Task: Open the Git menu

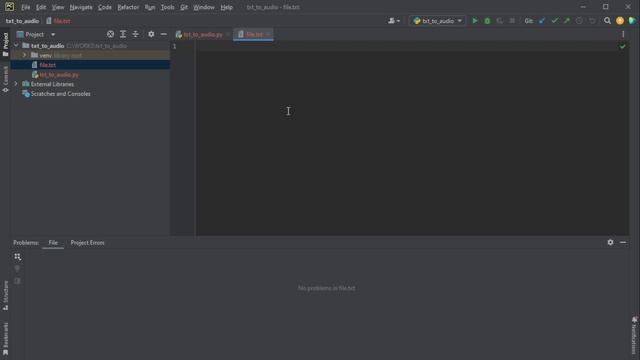Action: click(184, 7)
